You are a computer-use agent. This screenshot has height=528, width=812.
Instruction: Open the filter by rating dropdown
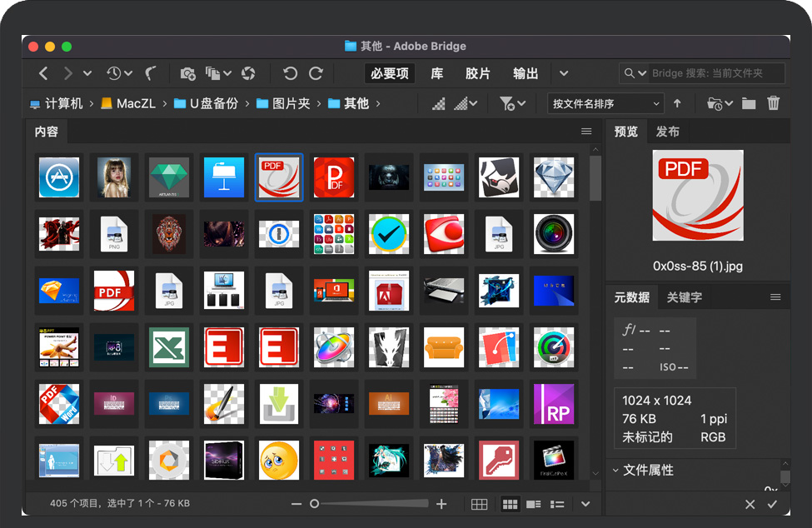(512, 103)
